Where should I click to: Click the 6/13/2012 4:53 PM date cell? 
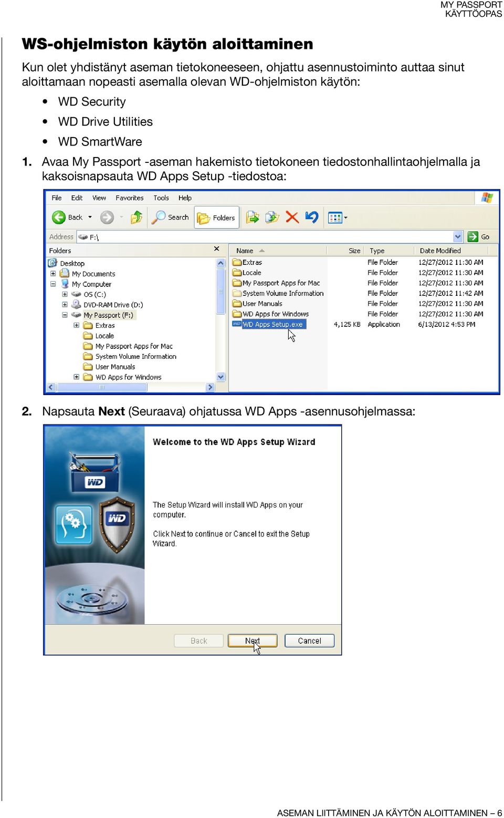pos(447,324)
